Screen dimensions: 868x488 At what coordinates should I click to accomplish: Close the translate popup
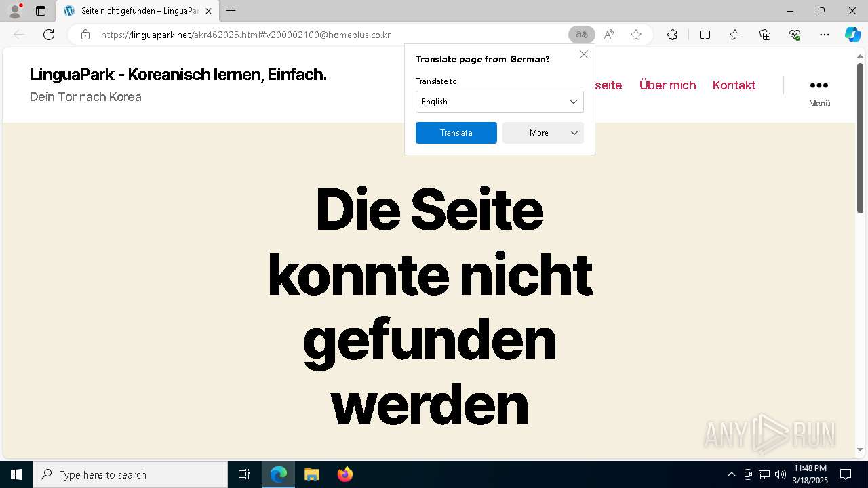(x=583, y=54)
